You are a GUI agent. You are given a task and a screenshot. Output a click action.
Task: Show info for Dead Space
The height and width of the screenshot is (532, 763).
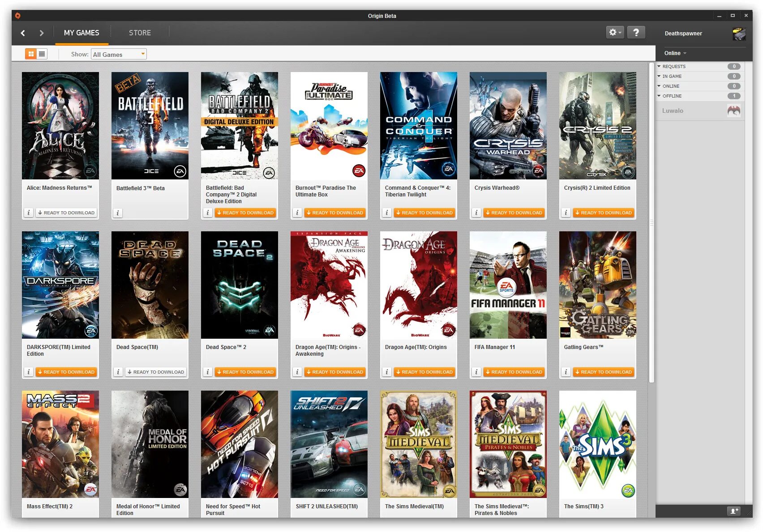pyautogui.click(x=118, y=372)
